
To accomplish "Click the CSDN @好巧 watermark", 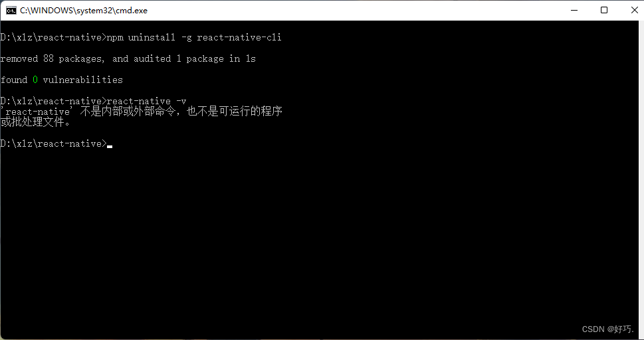I will pos(608,329).
